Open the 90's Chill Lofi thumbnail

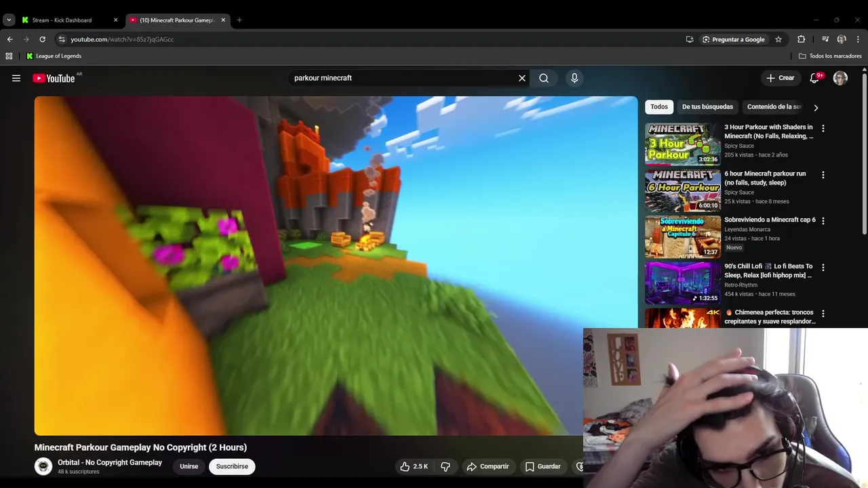pyautogui.click(x=682, y=283)
